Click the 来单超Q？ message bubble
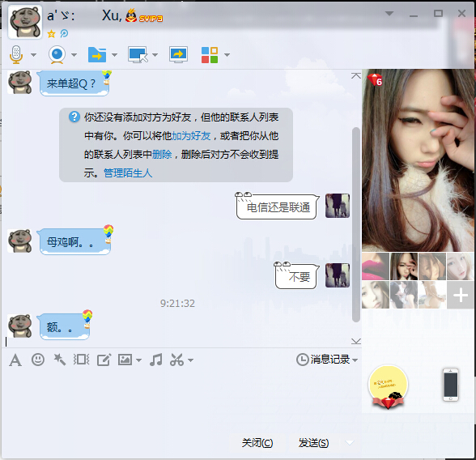Viewport: 476px width, 460px height. (74, 83)
